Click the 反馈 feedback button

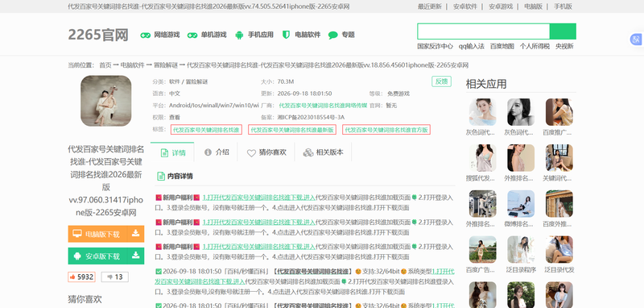(x=441, y=81)
